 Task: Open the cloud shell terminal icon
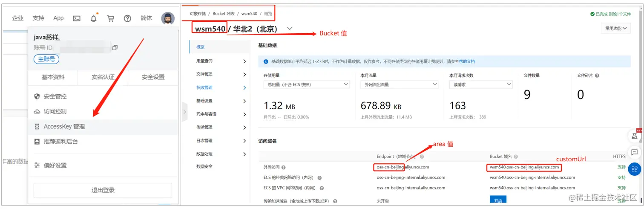tap(77, 18)
